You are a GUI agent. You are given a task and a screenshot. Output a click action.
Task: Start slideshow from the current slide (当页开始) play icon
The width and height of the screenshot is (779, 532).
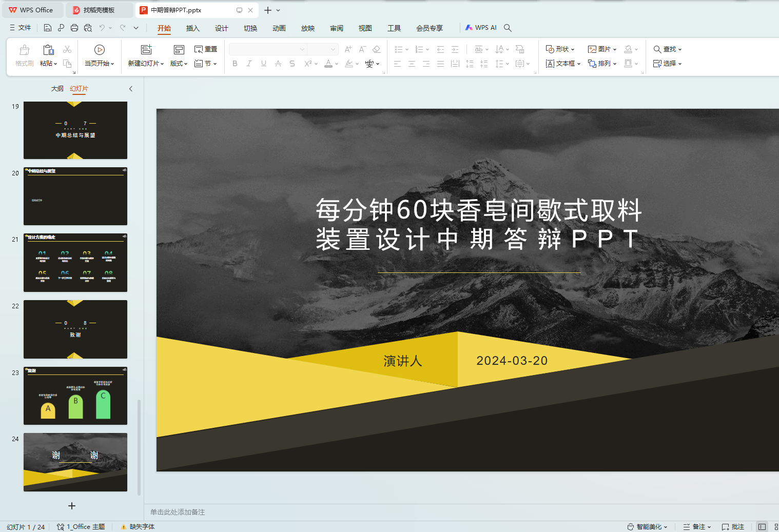[x=100, y=50]
